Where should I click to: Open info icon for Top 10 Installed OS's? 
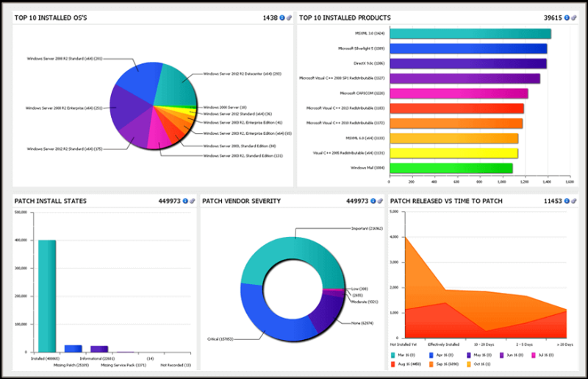click(282, 18)
